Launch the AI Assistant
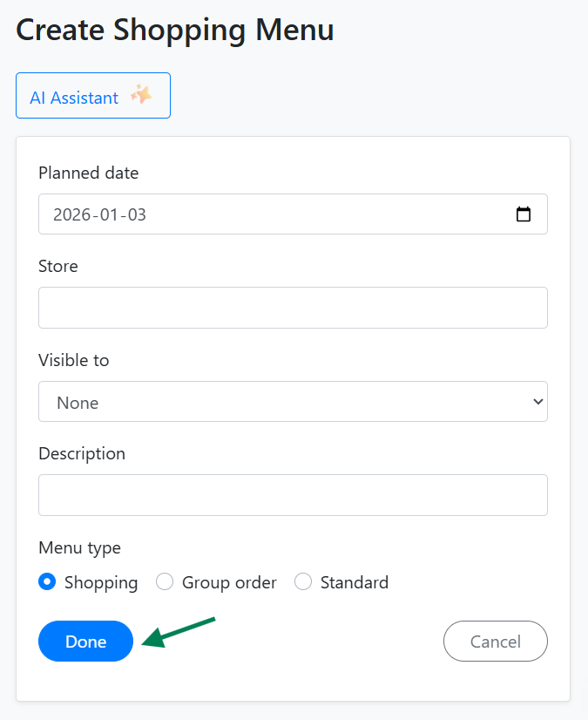 tap(92, 95)
